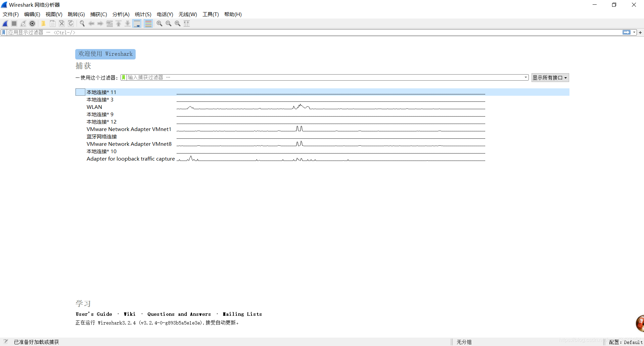Select VMware Network Adapter VMnet1
The height and width of the screenshot is (346, 644).
click(322, 129)
